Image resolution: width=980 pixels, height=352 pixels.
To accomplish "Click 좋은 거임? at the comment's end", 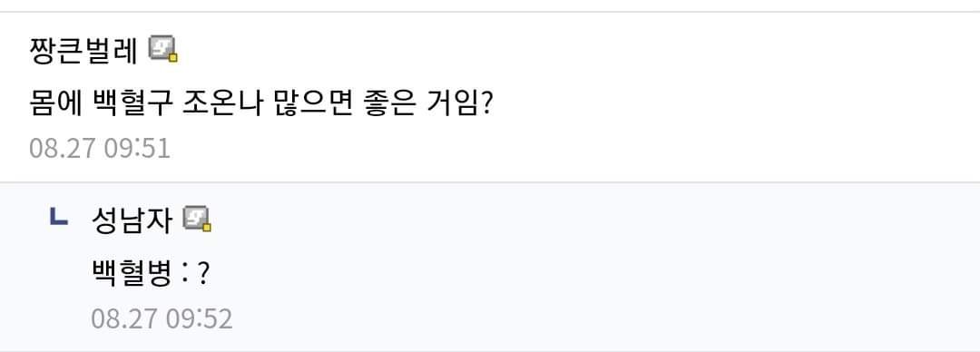I will (430, 103).
